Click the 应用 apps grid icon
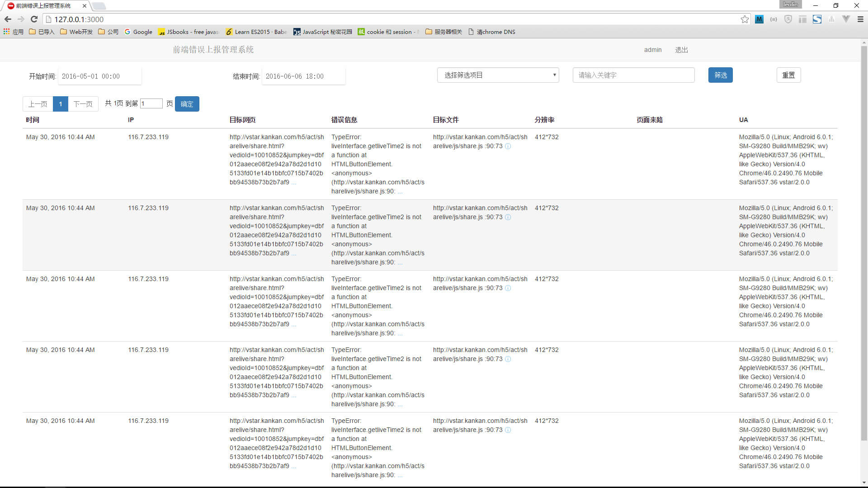868x488 pixels. point(7,32)
